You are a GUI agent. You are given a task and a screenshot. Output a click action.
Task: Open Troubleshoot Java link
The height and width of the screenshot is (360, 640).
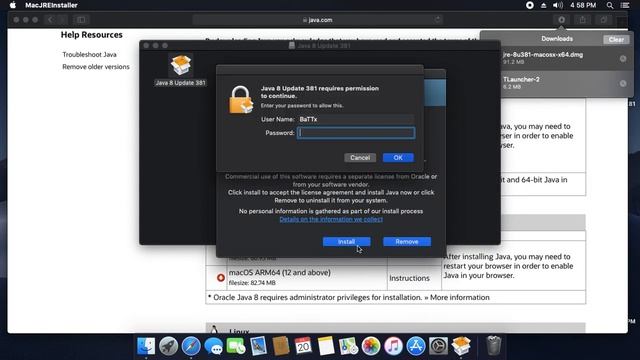click(89, 54)
